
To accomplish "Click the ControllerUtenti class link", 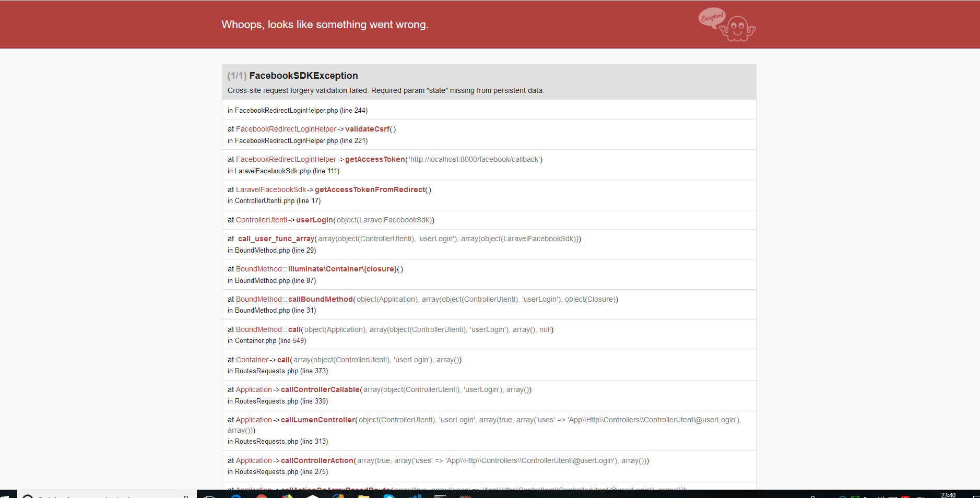I will tap(262, 220).
